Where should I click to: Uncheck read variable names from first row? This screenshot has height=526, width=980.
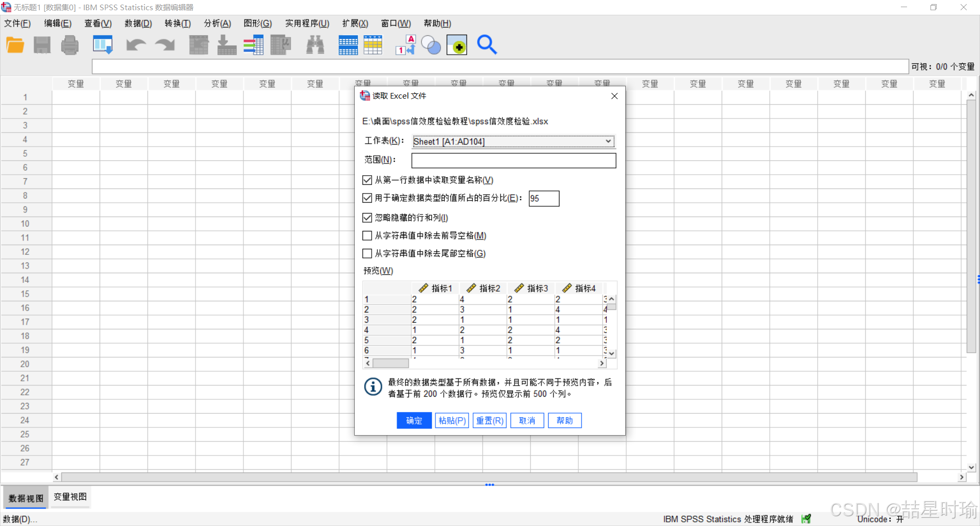point(367,180)
